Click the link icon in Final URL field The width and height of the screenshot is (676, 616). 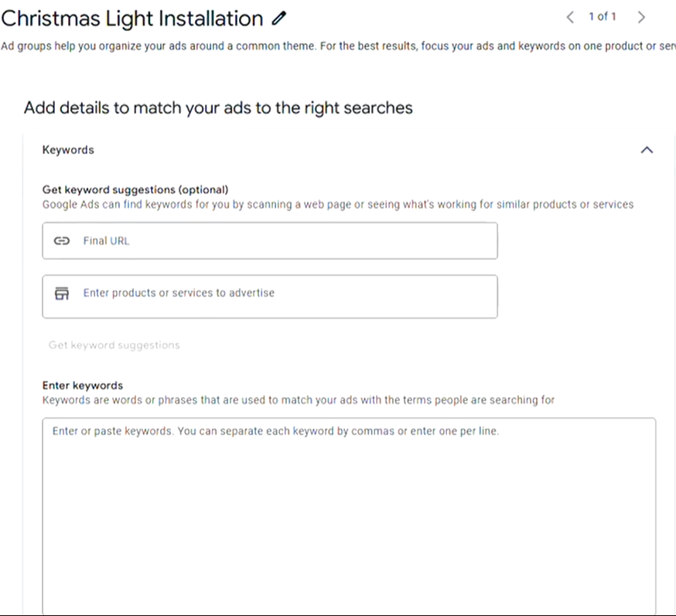tap(62, 241)
